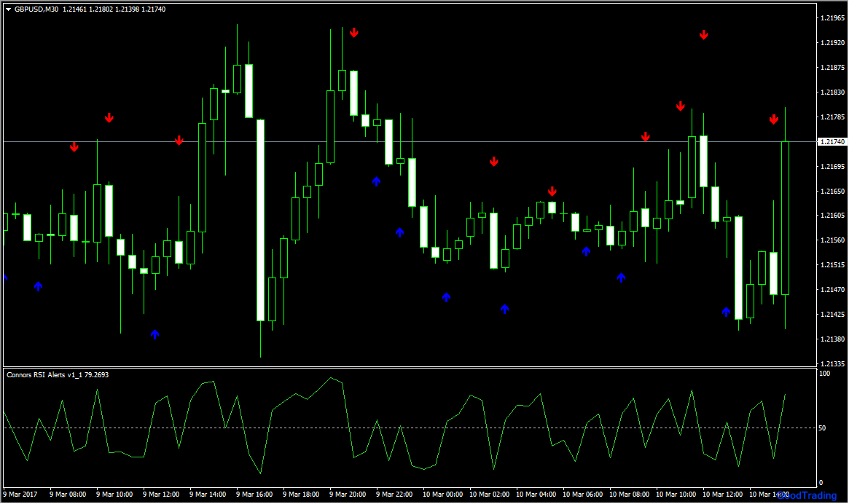Click the 1.21920 price scale label

tap(832, 43)
